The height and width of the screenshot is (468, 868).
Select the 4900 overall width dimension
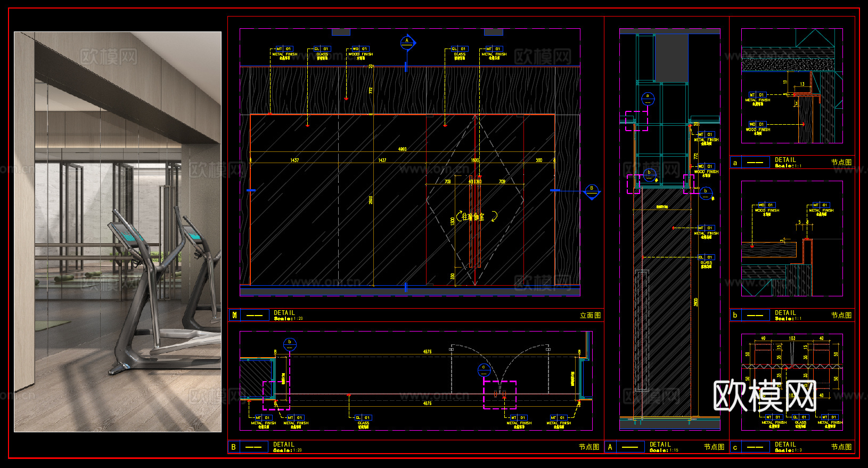402,149
